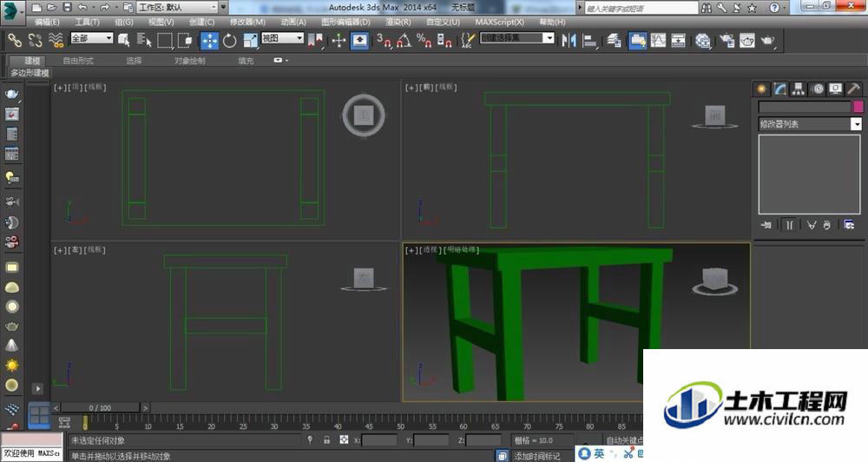This screenshot has width=868, height=462.
Task: Open the Schematic View icon
Action: 679,40
